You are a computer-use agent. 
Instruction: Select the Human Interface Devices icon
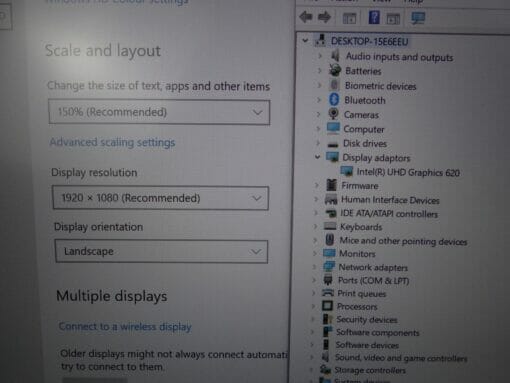(331, 199)
